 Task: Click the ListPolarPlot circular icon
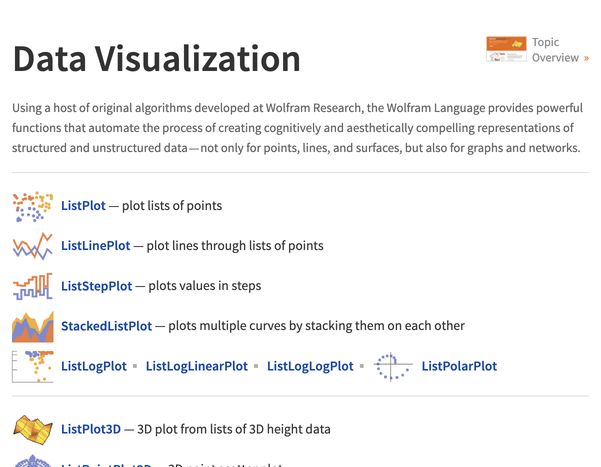(x=392, y=367)
